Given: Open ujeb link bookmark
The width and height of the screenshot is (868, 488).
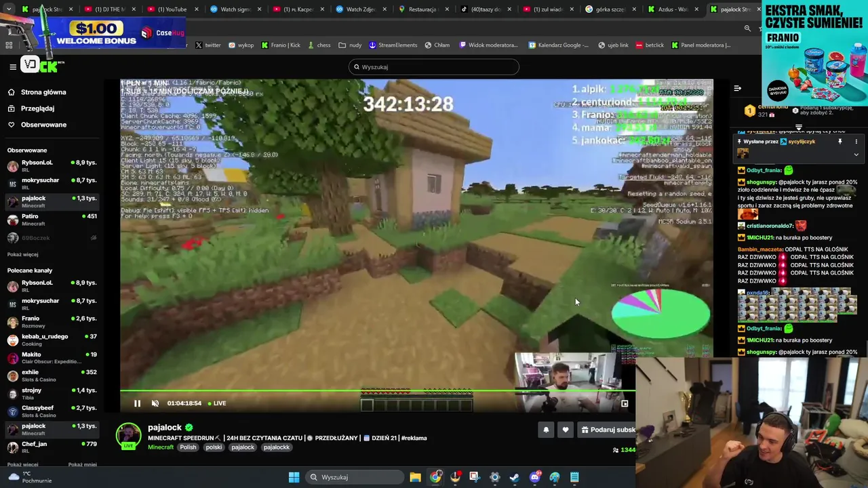Looking at the screenshot, I should coord(613,45).
